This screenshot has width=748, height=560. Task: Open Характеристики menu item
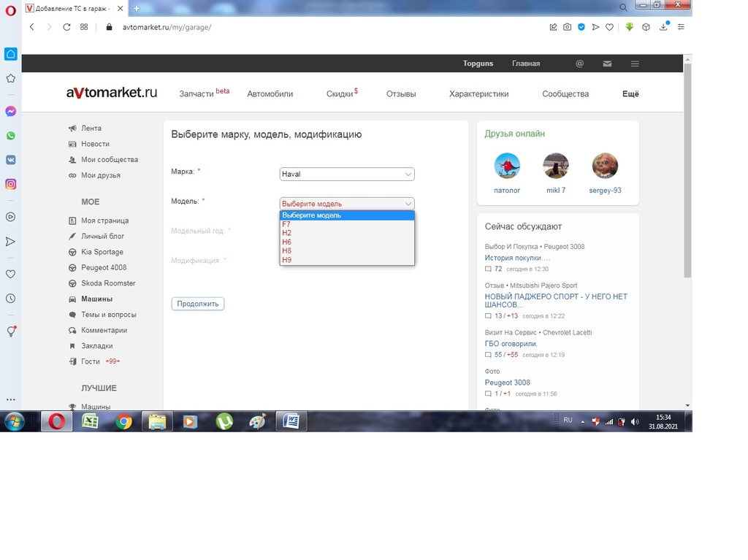(x=478, y=94)
